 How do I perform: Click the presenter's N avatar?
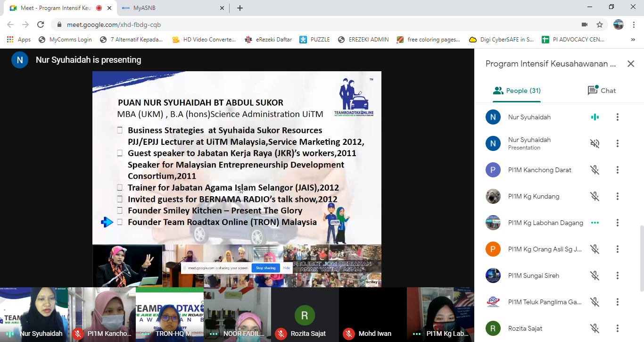(20, 60)
